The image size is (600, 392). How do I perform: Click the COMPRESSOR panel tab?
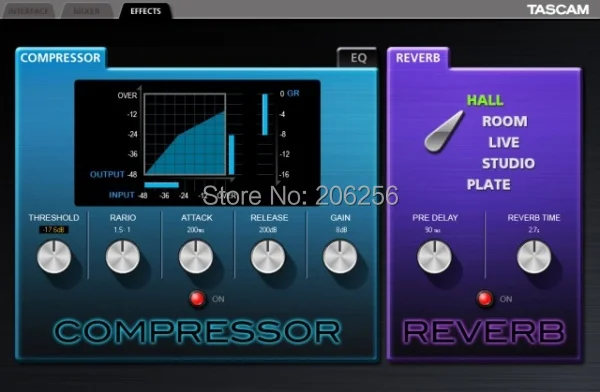[x=60, y=58]
